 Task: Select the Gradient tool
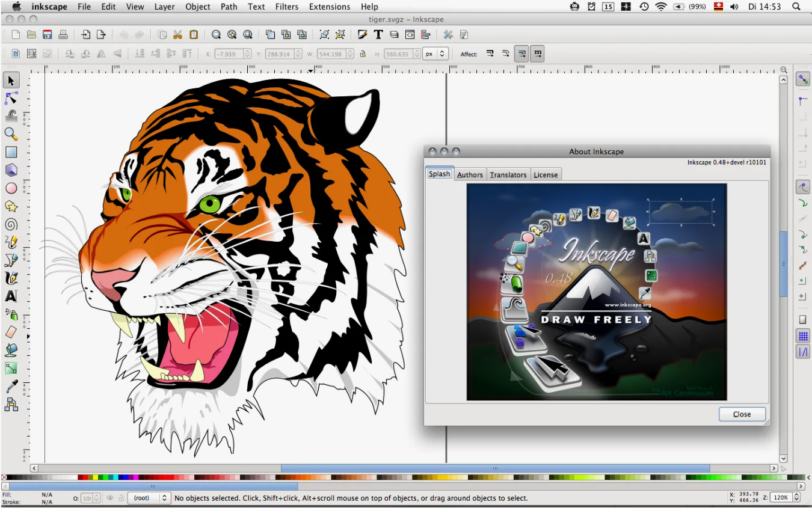11,369
